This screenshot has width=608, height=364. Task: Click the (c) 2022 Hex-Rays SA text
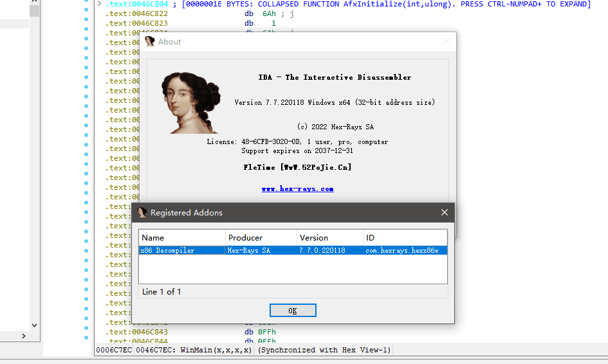tap(336, 127)
